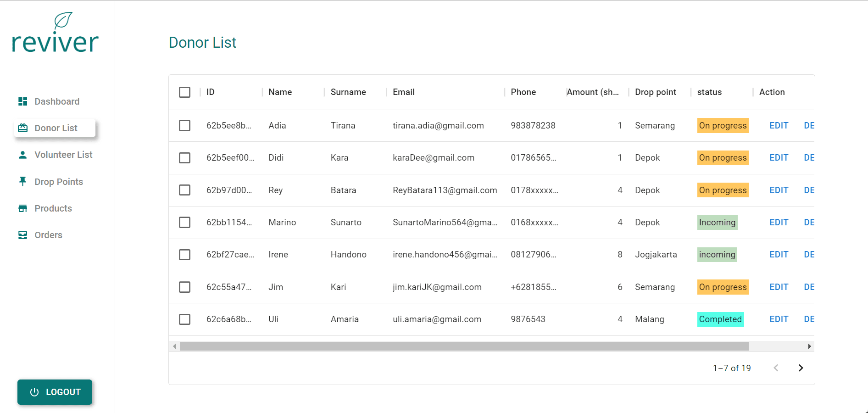
Task: Go to next page of donors
Action: click(801, 368)
